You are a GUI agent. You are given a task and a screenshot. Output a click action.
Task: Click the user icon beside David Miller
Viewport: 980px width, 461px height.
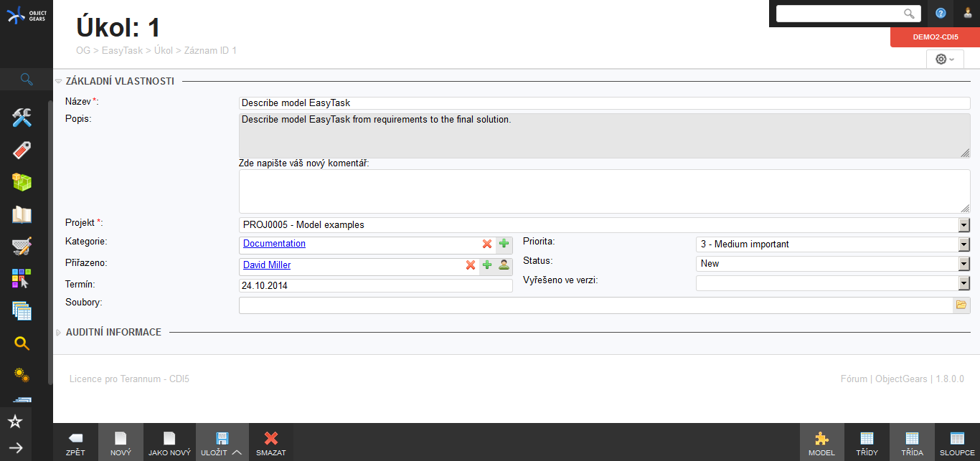click(504, 265)
